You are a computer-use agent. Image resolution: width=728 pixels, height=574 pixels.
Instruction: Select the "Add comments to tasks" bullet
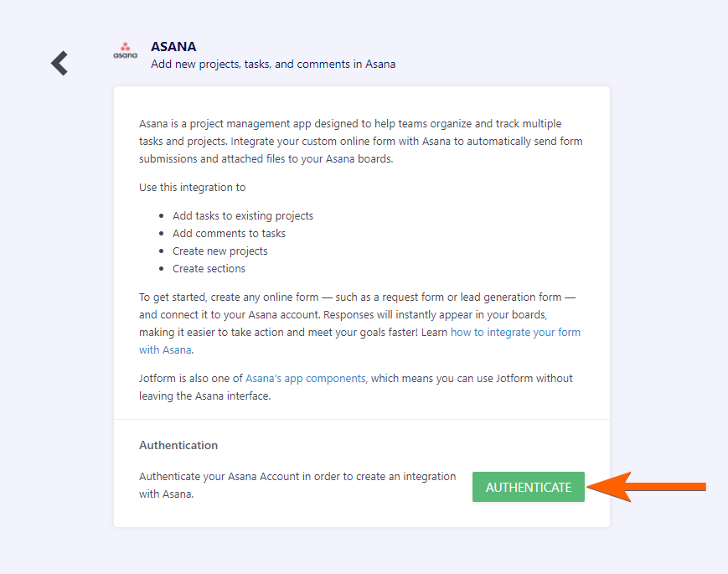click(x=229, y=234)
